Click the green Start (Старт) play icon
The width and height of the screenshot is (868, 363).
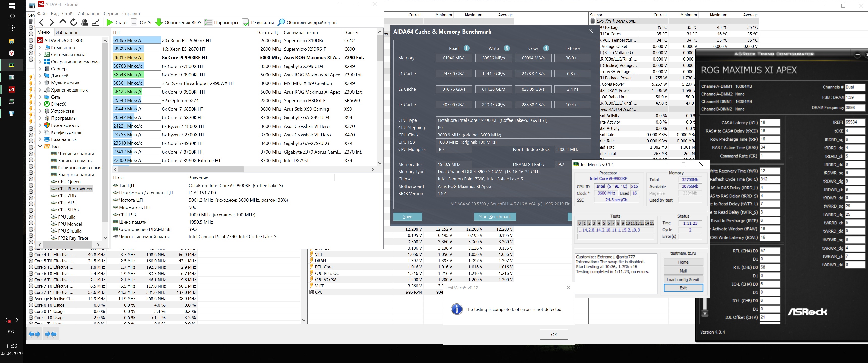[x=110, y=22]
